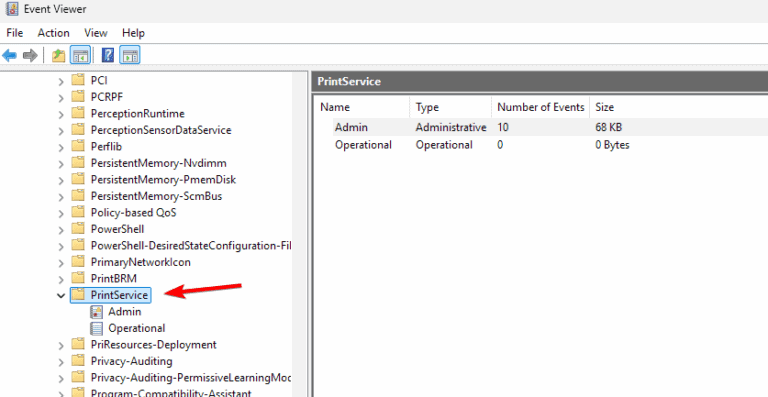Image resolution: width=768 pixels, height=397 pixels.
Task: Click the 0 Bytes size cell
Action: (x=612, y=145)
